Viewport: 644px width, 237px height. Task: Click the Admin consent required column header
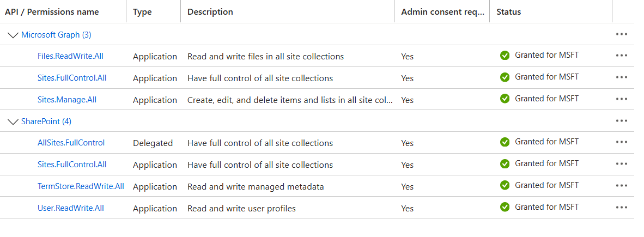(x=443, y=12)
